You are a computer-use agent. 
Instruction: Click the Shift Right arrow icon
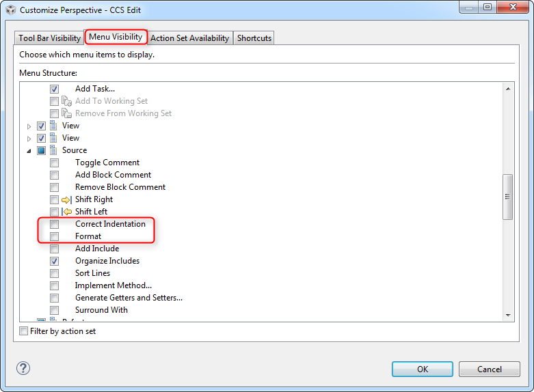tap(66, 199)
